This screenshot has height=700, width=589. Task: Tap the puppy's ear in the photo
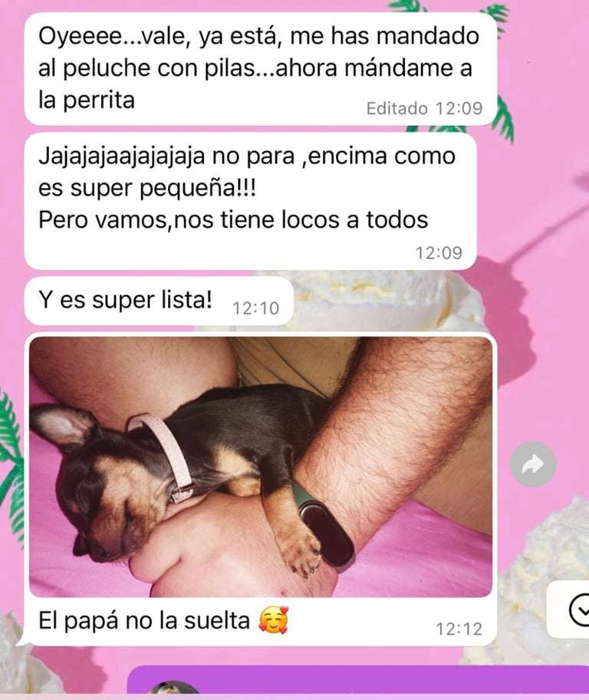tap(63, 425)
